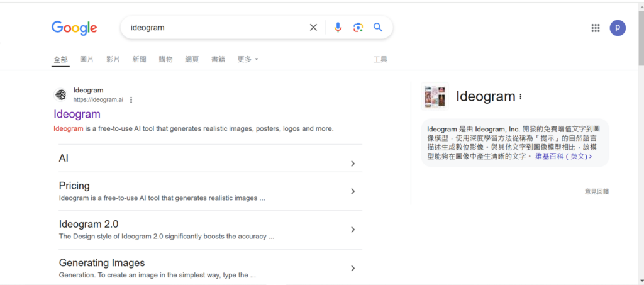Expand the Pricing sitelink chevron

point(353,191)
